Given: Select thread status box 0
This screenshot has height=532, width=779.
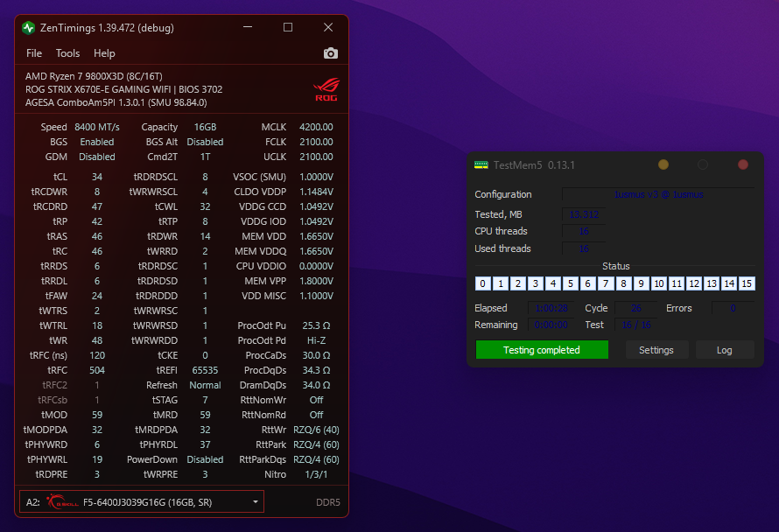Looking at the screenshot, I should 483,283.
